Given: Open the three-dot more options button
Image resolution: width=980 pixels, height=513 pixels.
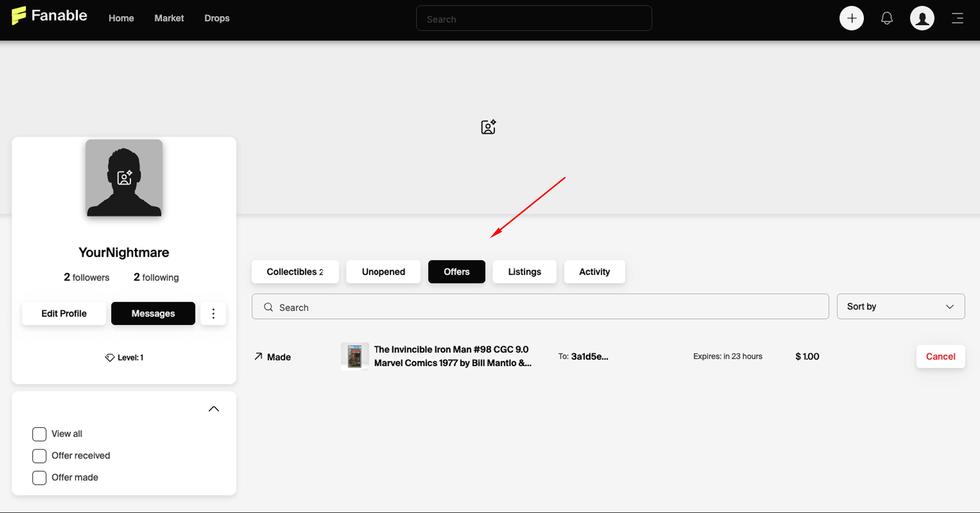Looking at the screenshot, I should pyautogui.click(x=213, y=314).
